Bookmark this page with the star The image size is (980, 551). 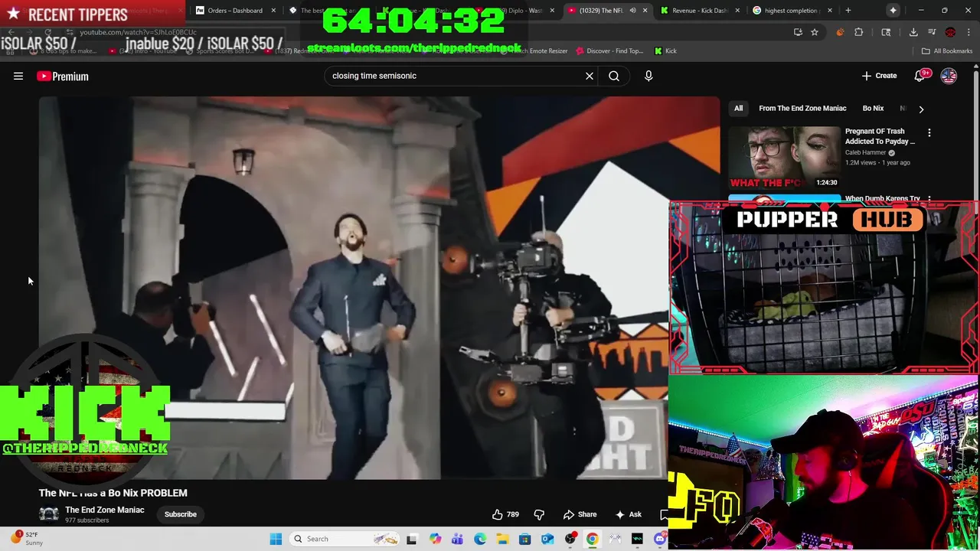[x=815, y=32]
